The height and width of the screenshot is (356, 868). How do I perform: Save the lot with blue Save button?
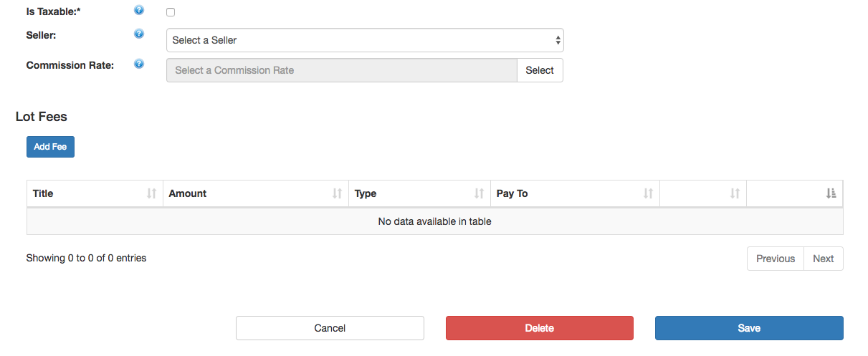(749, 328)
